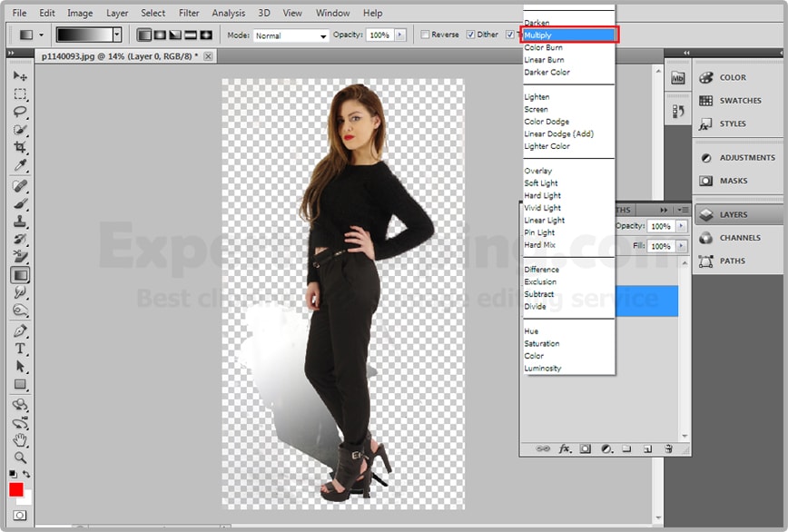Viewport: 788px width, 532px height.
Task: Select the Eyedropper tool
Action: tap(20, 166)
